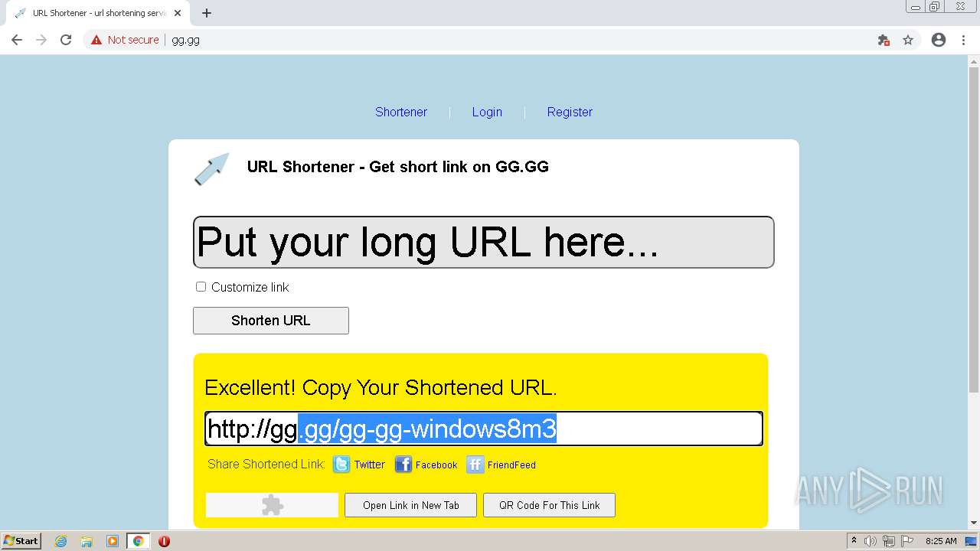
Task: Open the extensions puzzle icon in toolbar
Action: point(884,40)
